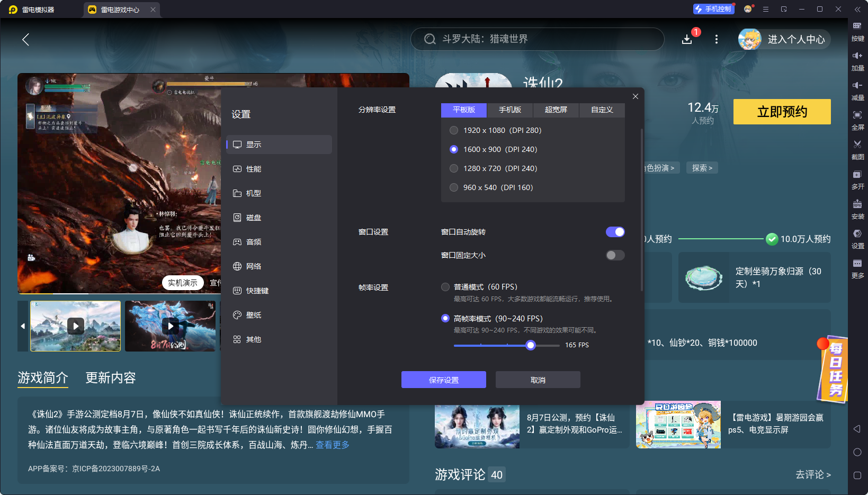
Task: Enter fullscreen via 全屏 icon
Action: pos(858,121)
